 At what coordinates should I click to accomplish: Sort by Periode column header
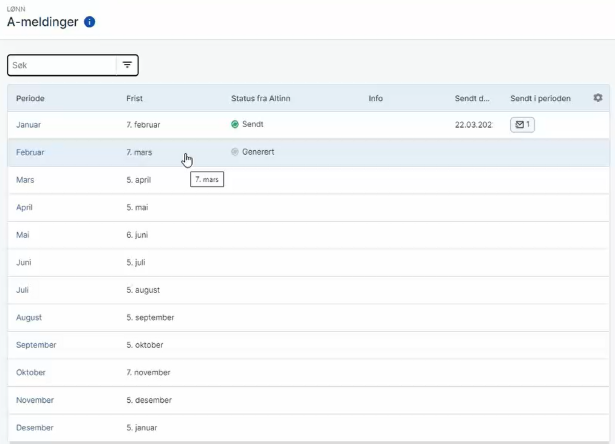click(x=30, y=98)
